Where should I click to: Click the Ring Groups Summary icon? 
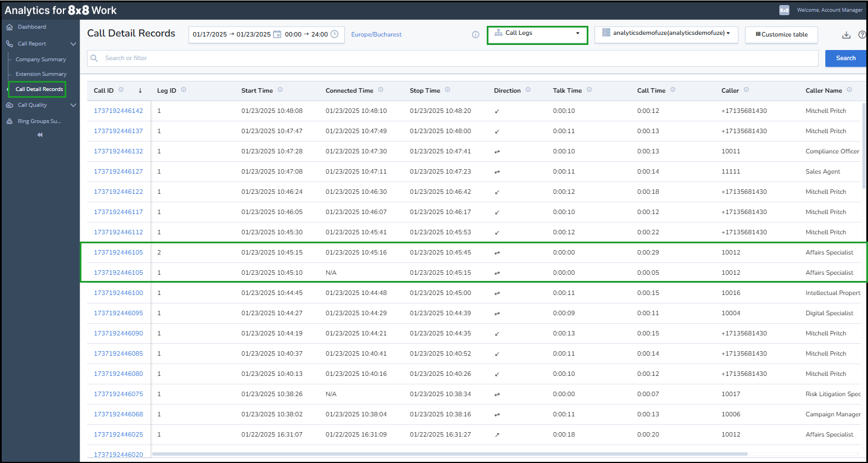[9, 121]
